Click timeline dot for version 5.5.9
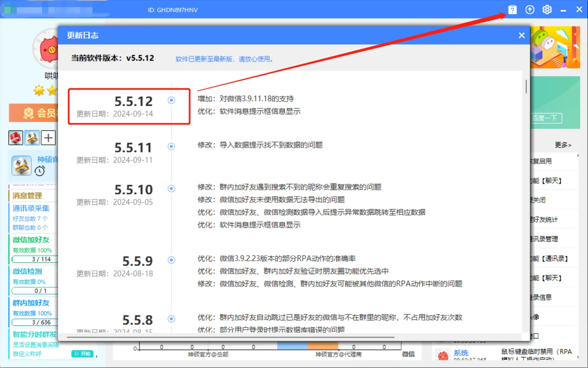 click(171, 260)
